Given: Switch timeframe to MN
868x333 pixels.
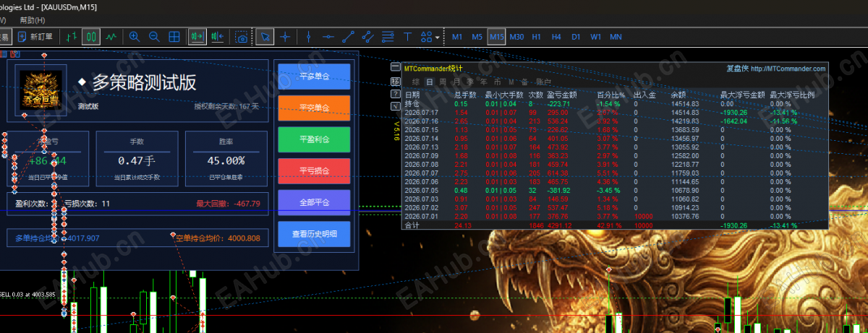Looking at the screenshot, I should pyautogui.click(x=616, y=36).
